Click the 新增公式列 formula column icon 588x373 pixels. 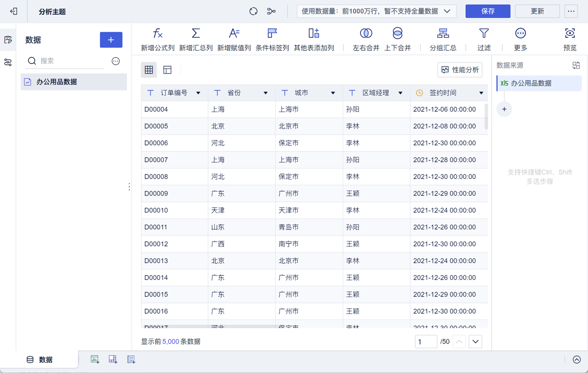tap(158, 34)
